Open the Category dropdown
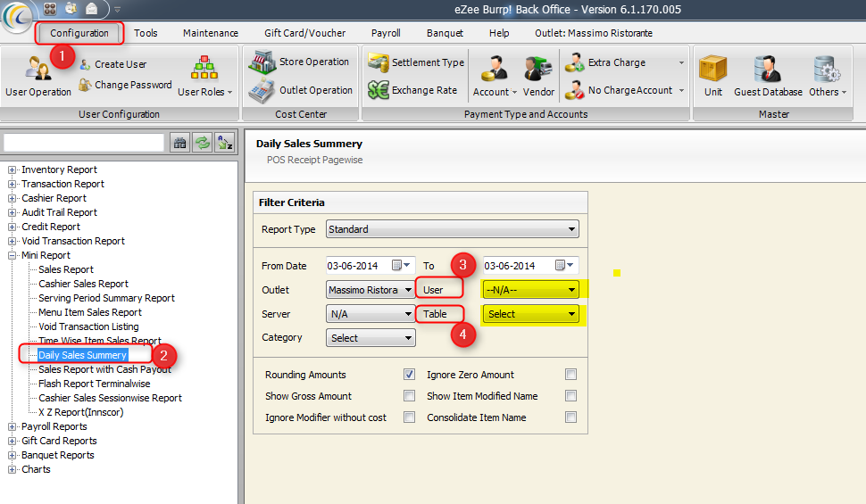This screenshot has width=866, height=504. 371,338
